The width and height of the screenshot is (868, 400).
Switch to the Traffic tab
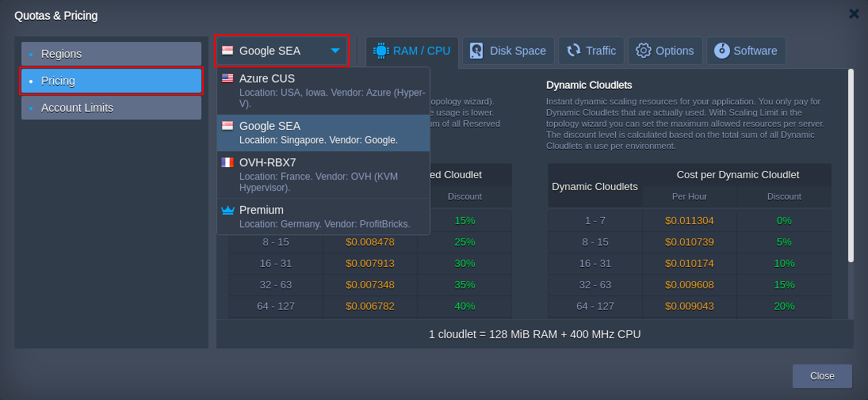click(x=591, y=51)
